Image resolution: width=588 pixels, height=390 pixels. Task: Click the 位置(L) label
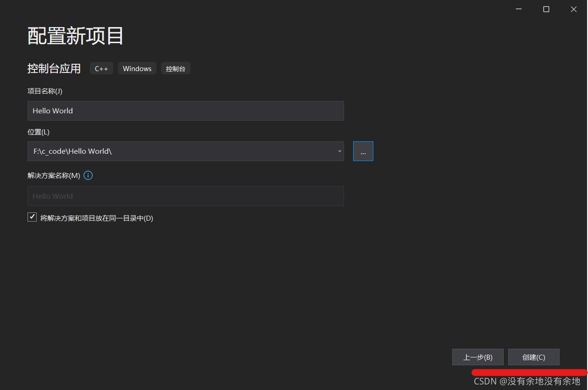[x=38, y=132]
